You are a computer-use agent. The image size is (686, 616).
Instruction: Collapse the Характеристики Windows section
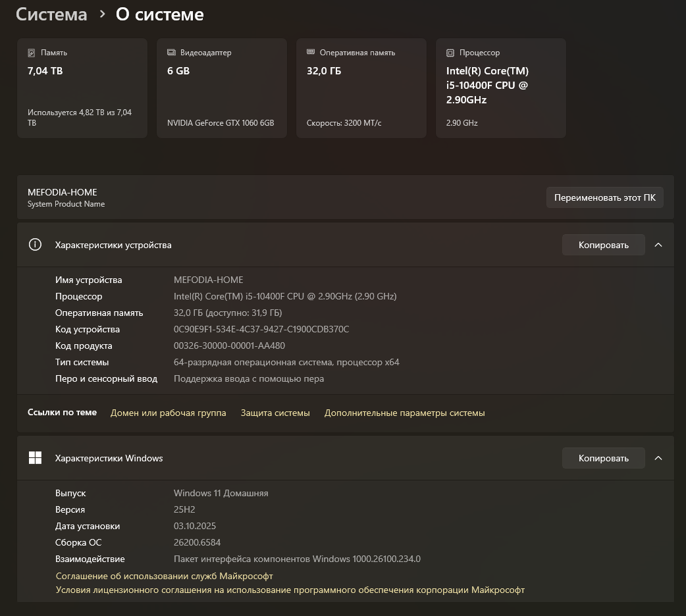pyautogui.click(x=658, y=458)
